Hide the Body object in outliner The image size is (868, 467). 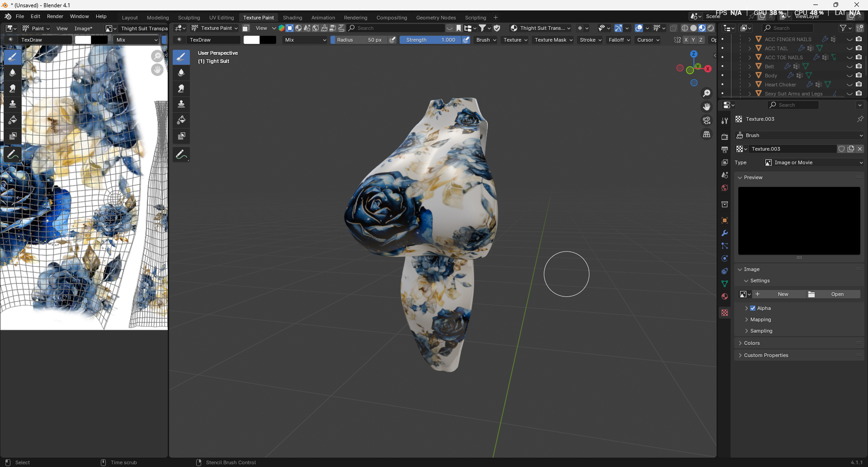tap(850, 75)
